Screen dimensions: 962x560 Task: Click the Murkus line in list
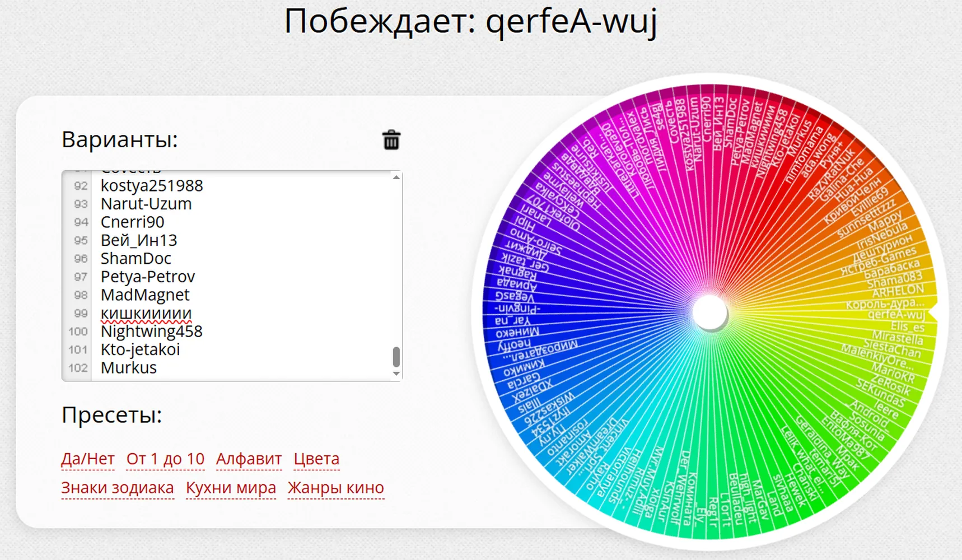tap(129, 367)
